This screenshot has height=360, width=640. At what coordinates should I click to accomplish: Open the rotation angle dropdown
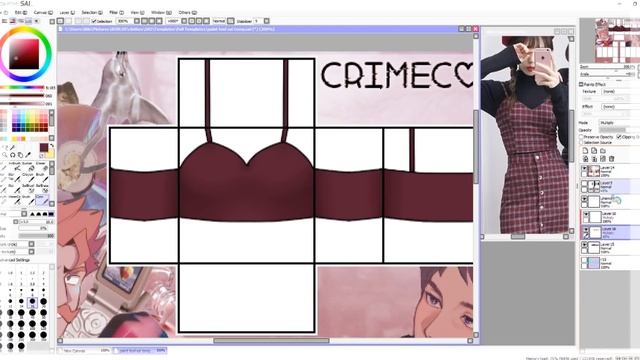pyautogui.click(x=184, y=21)
